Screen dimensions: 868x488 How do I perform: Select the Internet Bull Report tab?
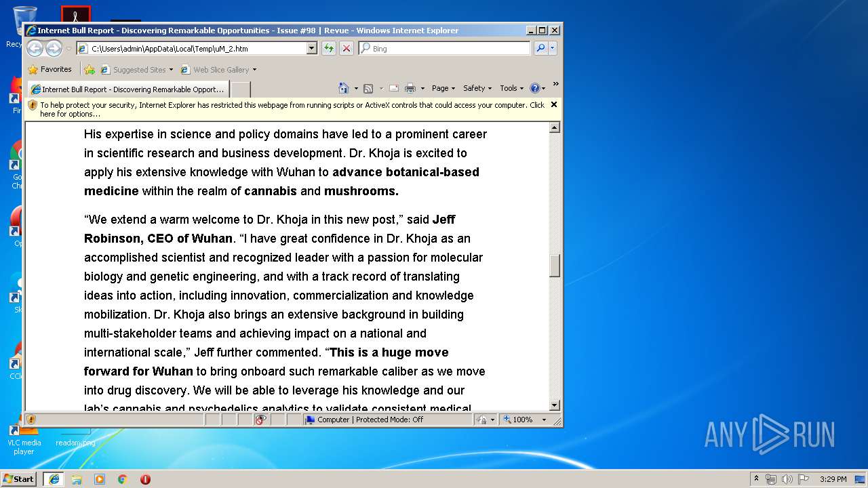click(x=127, y=89)
